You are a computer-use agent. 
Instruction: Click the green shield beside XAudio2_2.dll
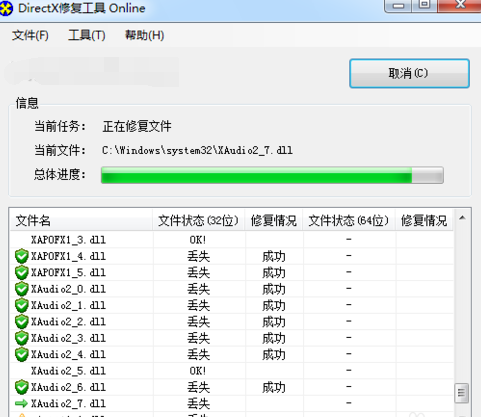(x=22, y=322)
